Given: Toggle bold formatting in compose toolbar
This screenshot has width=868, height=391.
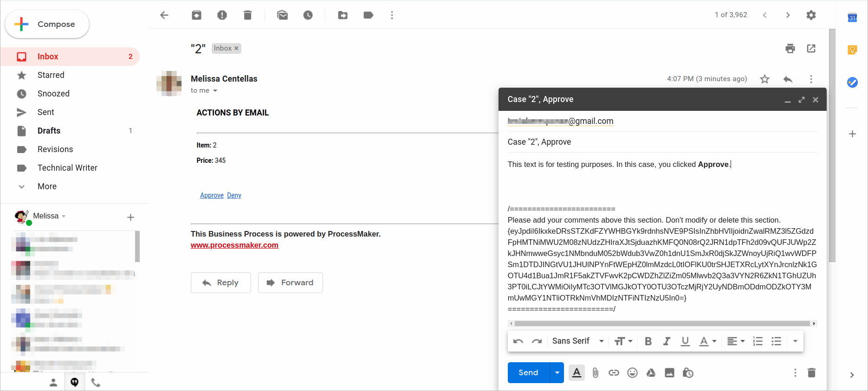Looking at the screenshot, I should pos(648,341).
